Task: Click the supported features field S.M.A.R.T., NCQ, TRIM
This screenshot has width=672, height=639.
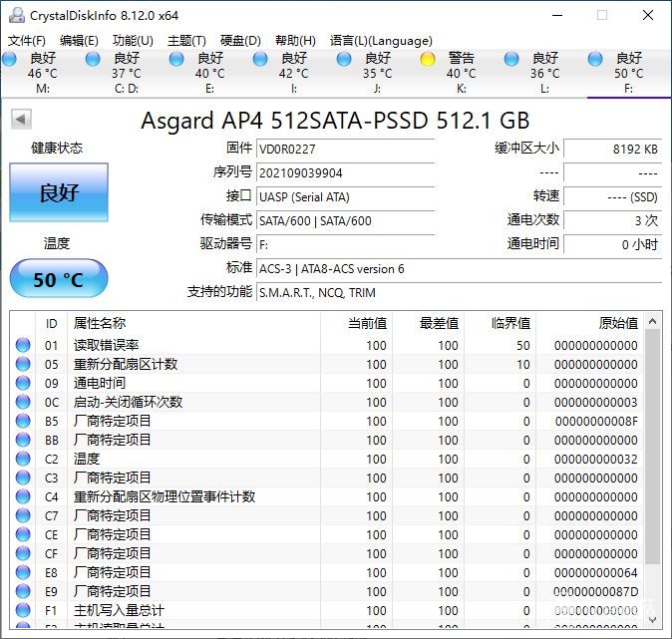Action: pos(459,293)
